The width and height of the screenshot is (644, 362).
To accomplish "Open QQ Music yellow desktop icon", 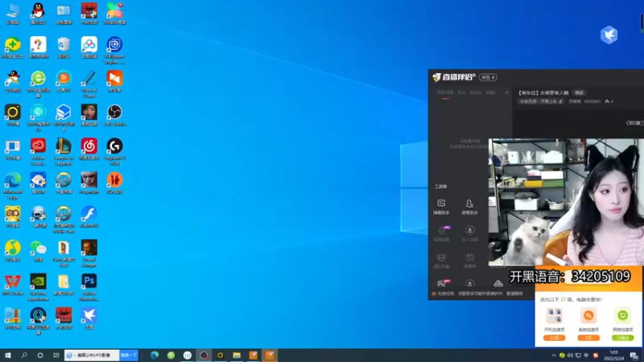I will click(x=13, y=250).
